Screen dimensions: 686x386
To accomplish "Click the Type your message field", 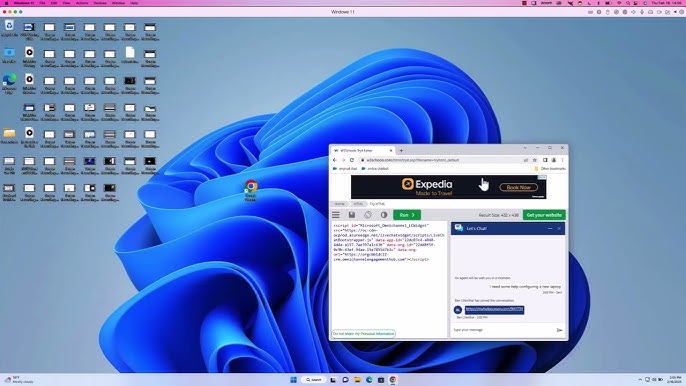I will [503, 330].
